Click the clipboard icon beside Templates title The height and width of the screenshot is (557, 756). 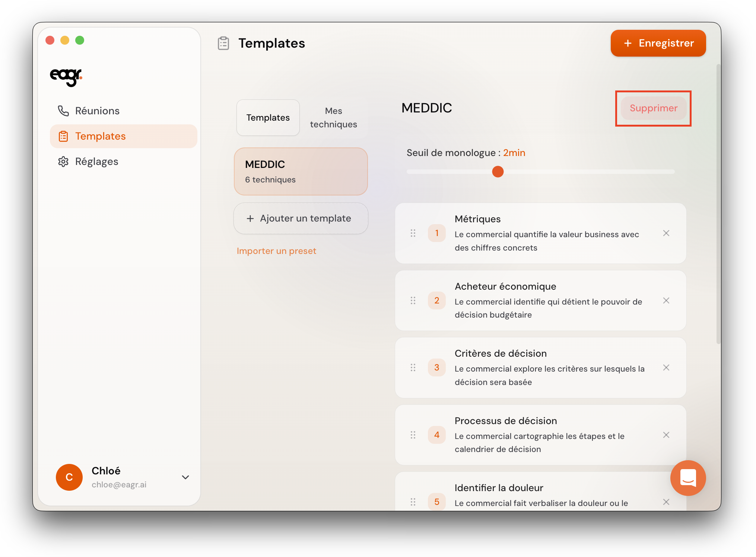(223, 43)
